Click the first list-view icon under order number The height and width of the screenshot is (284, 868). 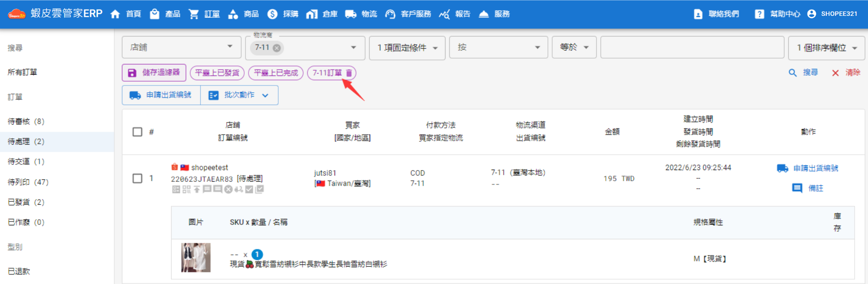point(176,189)
